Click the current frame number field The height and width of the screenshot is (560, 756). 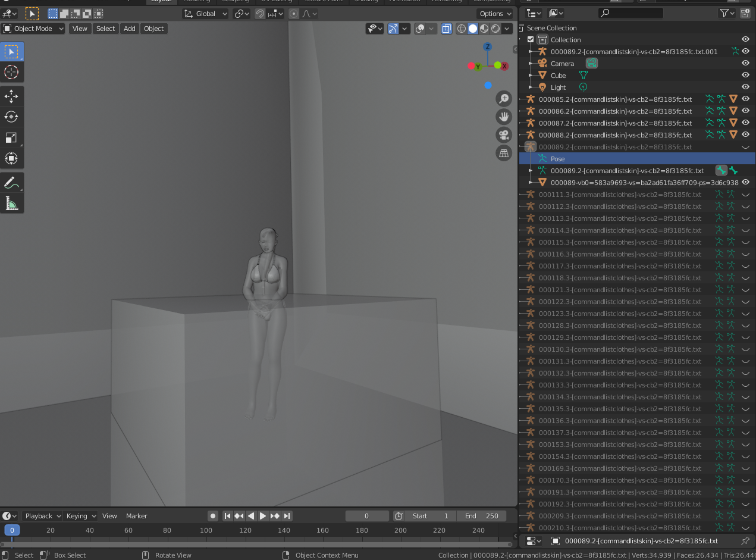pyautogui.click(x=367, y=516)
